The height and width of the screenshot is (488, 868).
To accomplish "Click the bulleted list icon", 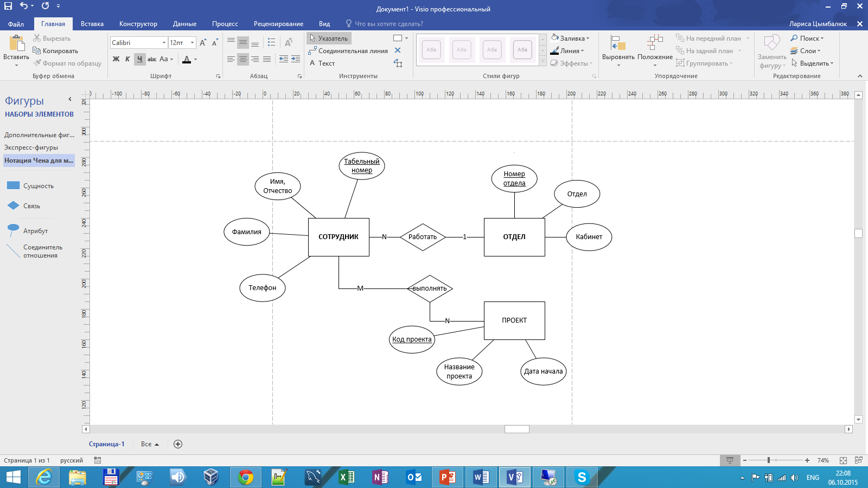I will pyautogui.click(x=272, y=42).
